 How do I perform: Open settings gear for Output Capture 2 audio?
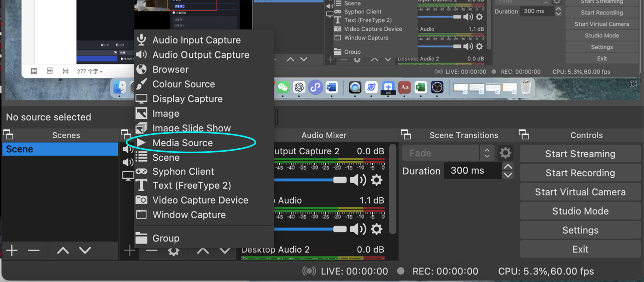[x=377, y=180]
